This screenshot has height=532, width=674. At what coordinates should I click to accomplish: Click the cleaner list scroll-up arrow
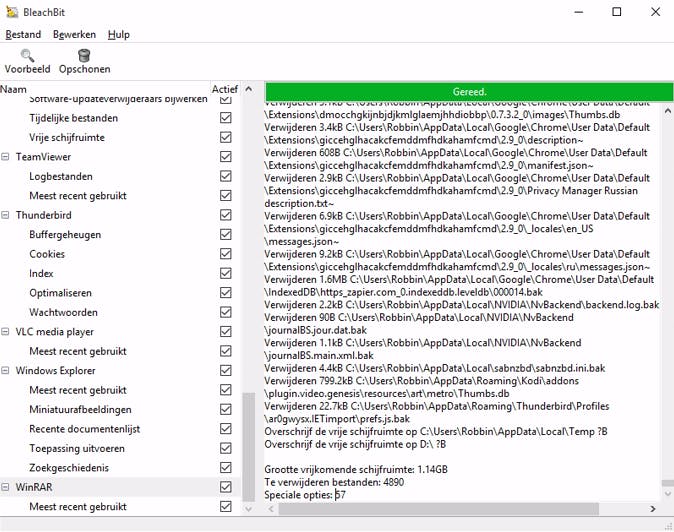point(248,89)
